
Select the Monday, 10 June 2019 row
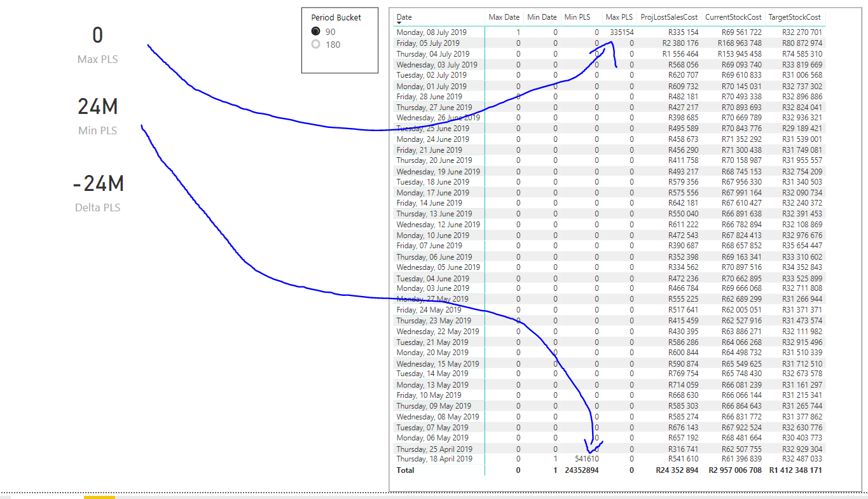tap(609, 235)
